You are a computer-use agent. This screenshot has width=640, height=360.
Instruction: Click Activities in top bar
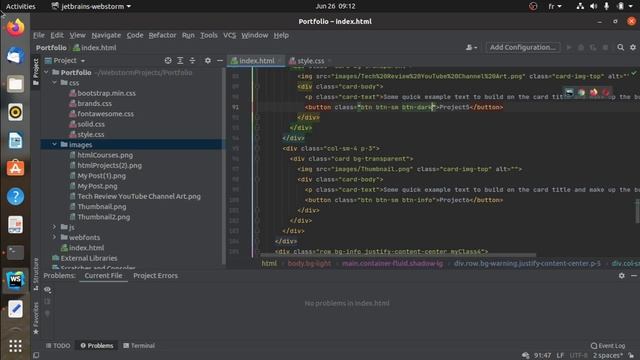click(20, 6)
